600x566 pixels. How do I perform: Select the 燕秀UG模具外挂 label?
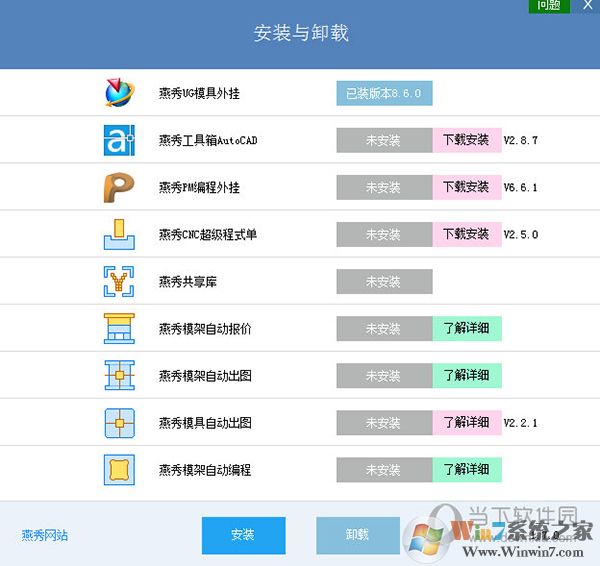199,93
